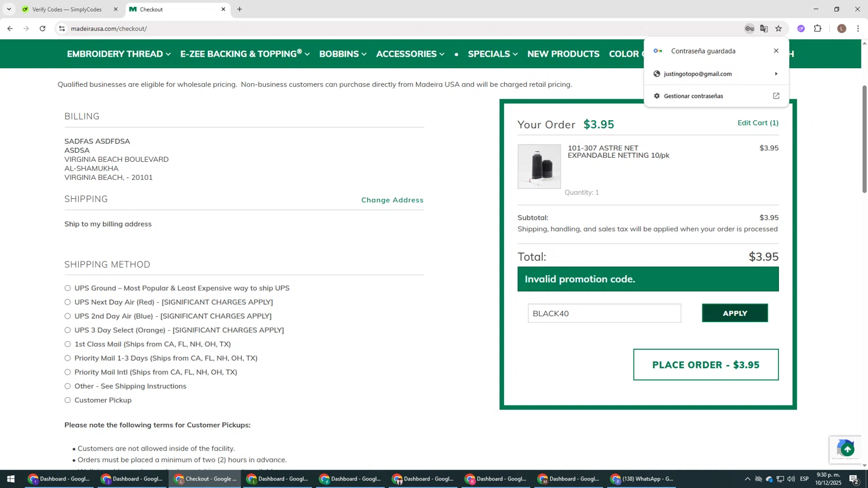The height and width of the screenshot is (488, 868).
Task: Click the address bar URL
Action: 109,28
